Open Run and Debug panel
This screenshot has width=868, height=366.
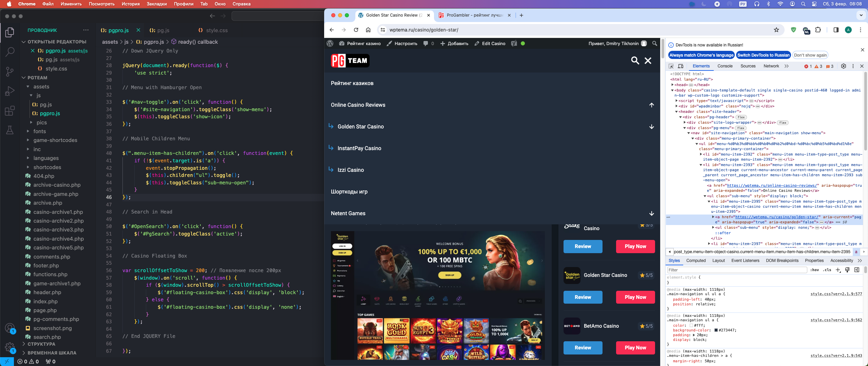10,90
